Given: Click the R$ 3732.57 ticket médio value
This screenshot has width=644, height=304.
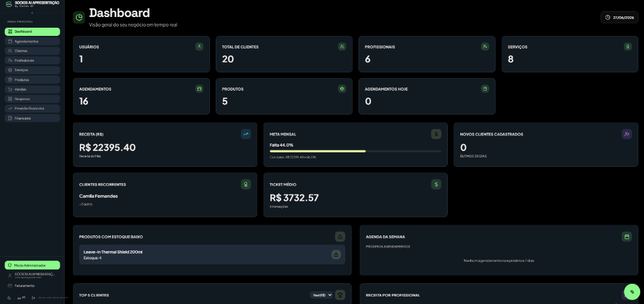Looking at the screenshot, I should click(x=294, y=198).
